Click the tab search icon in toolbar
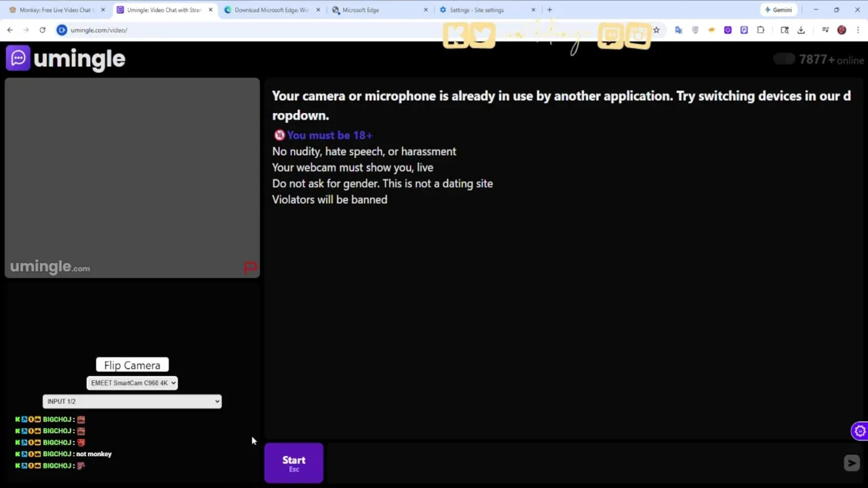 (785, 30)
